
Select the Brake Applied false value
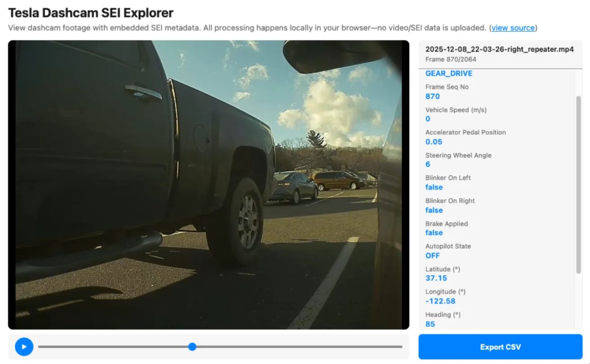coord(434,233)
